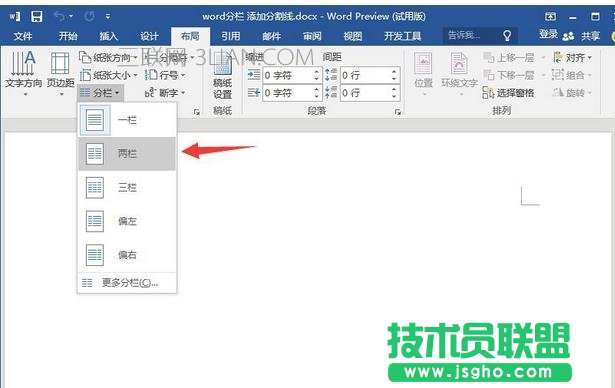Click the share people icon
The width and height of the screenshot is (615, 388).
pos(568,36)
